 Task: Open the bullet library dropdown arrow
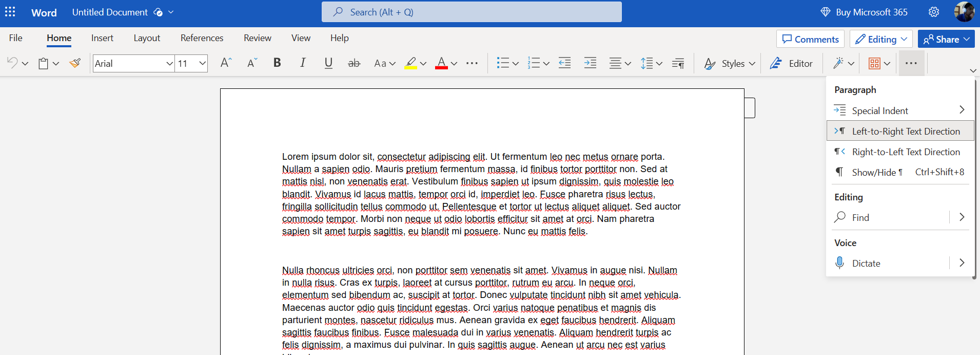tap(516, 64)
